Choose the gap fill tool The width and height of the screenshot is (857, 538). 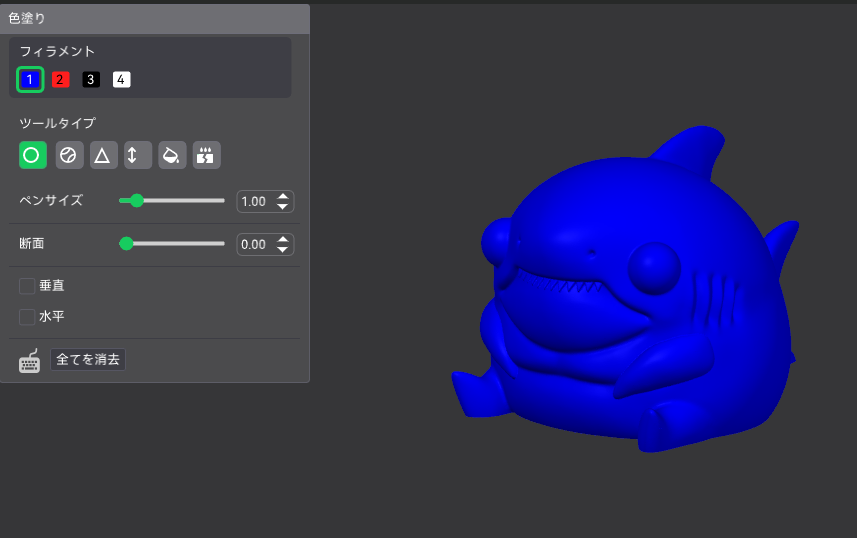pyautogui.click(x=207, y=155)
